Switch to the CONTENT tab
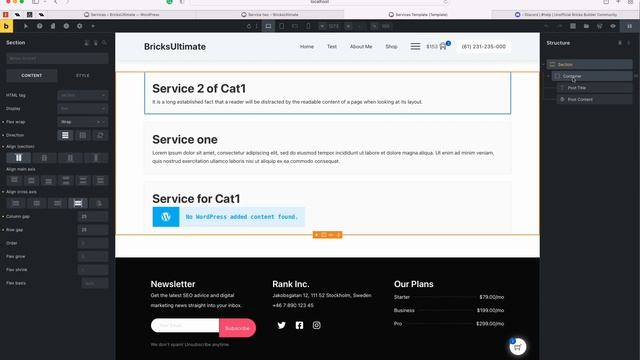The height and width of the screenshot is (360, 640). pyautogui.click(x=31, y=76)
